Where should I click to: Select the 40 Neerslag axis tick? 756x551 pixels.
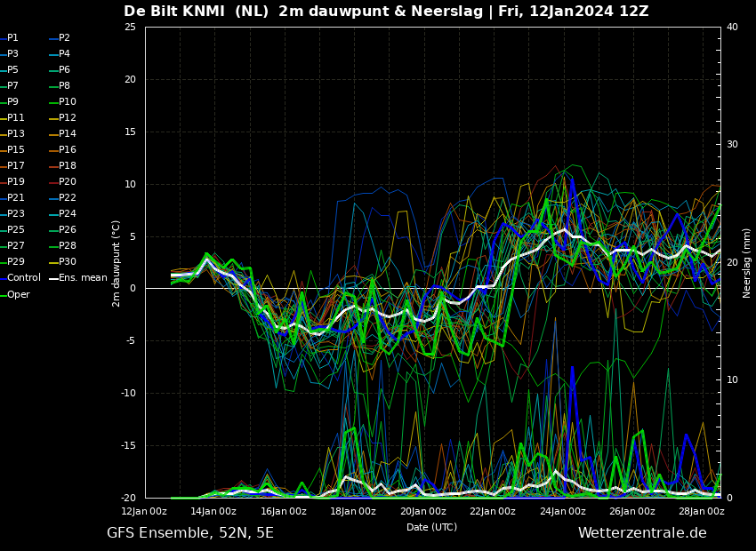click(732, 27)
